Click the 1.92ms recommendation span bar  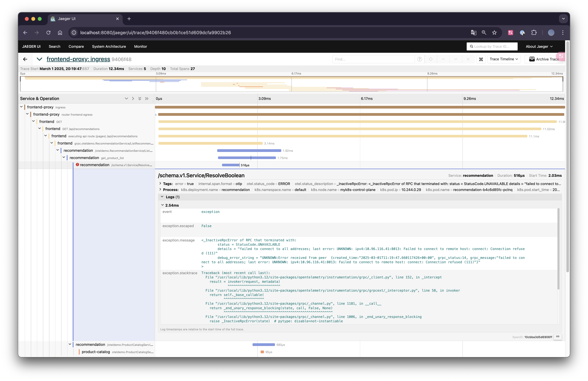pyautogui.click(x=249, y=151)
